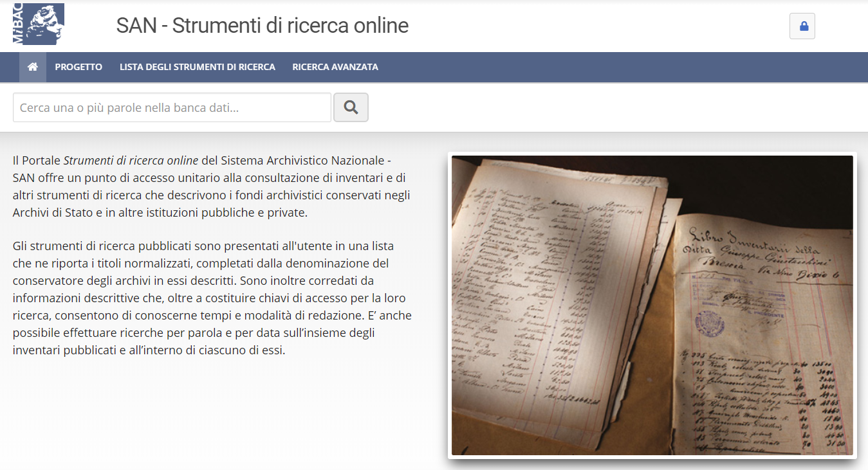Open RICERCA AVANZATA page
The height and width of the screenshot is (470, 868).
(335, 67)
